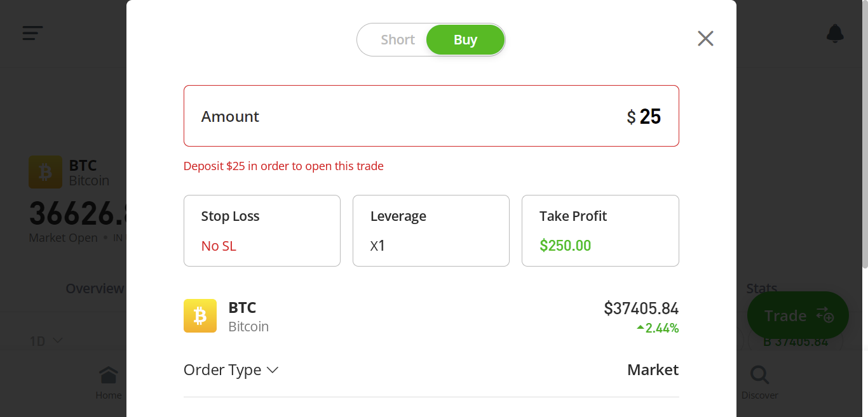
Task: Click the BTC Bitcoin coin icon
Action: 45,172
